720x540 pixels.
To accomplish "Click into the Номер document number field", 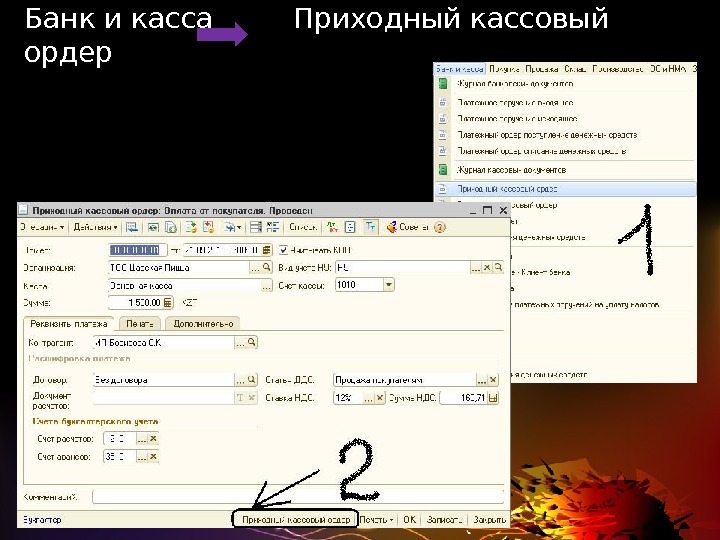I will pyautogui.click(x=137, y=250).
